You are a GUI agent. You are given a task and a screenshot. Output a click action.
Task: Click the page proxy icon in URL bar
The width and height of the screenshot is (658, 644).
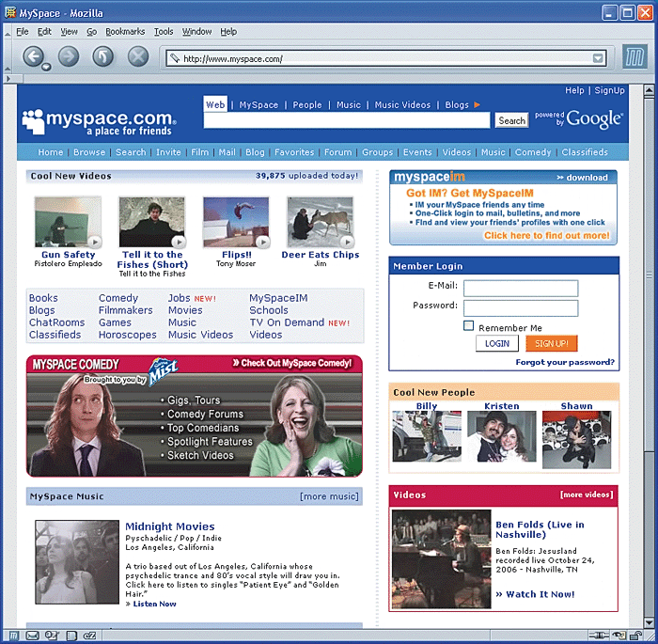point(174,58)
